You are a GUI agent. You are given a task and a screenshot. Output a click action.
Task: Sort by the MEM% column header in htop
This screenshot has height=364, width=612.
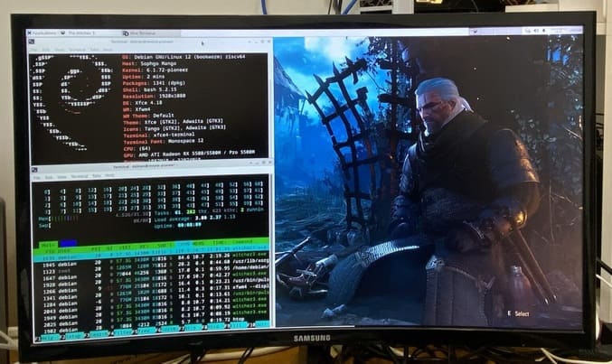[x=199, y=244]
